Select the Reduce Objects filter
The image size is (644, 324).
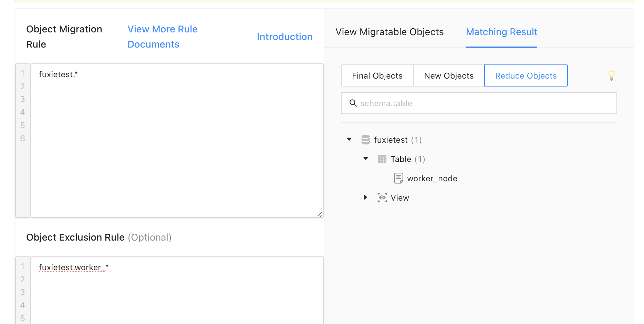526,76
